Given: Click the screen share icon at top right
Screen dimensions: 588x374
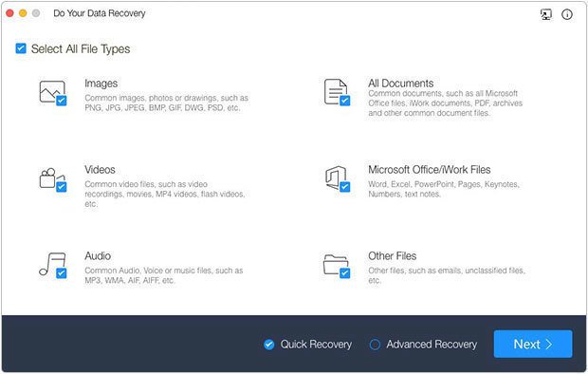Looking at the screenshot, I should tap(546, 14).
